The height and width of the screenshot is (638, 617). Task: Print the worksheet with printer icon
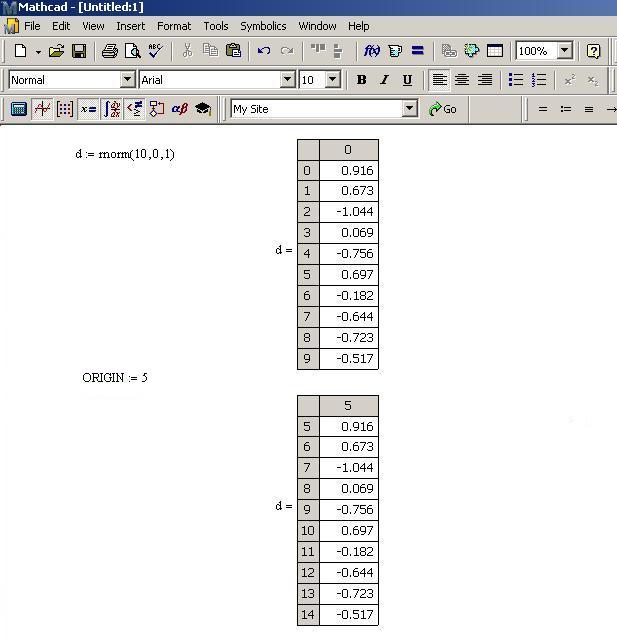pyautogui.click(x=110, y=51)
